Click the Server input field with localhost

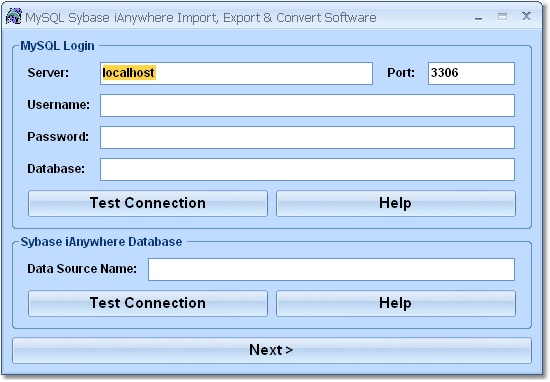click(236, 73)
